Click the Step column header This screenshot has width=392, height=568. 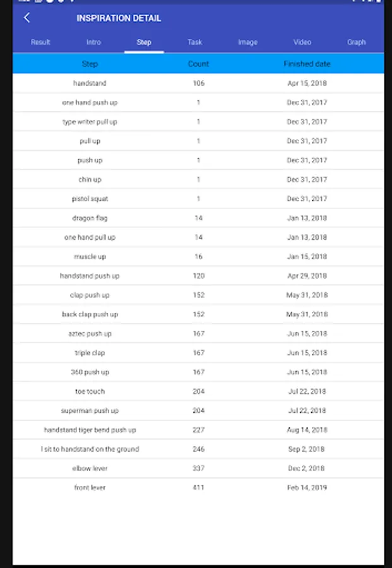pos(90,64)
